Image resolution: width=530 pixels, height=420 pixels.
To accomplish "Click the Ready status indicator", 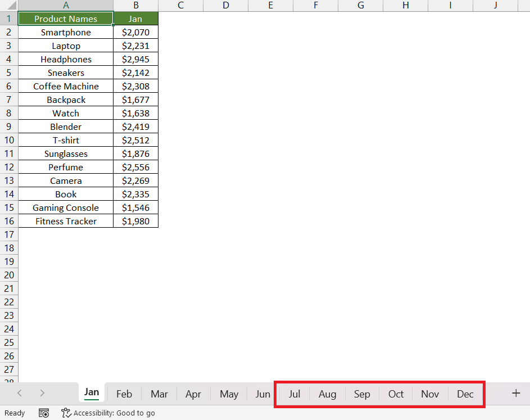I will pos(14,413).
